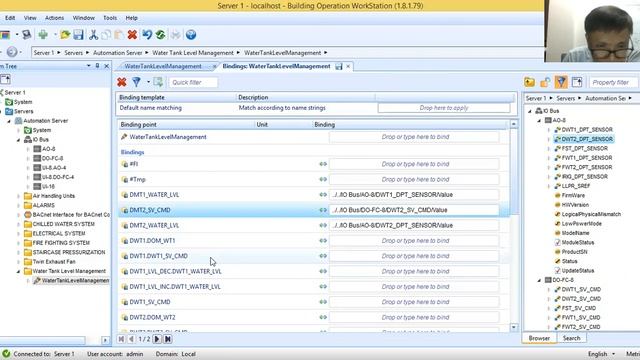Open the View menu
Viewport: 640px width, 360px height.
point(30,18)
